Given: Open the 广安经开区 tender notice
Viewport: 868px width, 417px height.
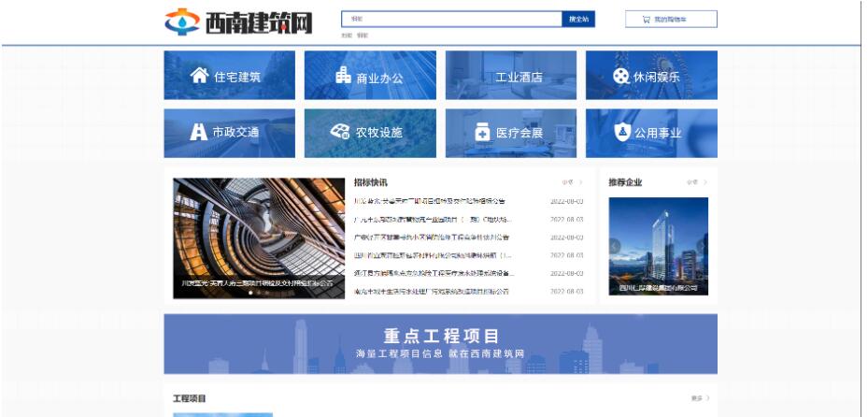Looking at the screenshot, I should click(x=432, y=237).
